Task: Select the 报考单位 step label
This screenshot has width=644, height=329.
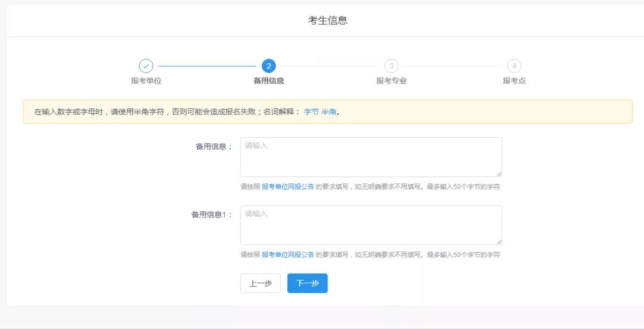Action: tap(146, 81)
